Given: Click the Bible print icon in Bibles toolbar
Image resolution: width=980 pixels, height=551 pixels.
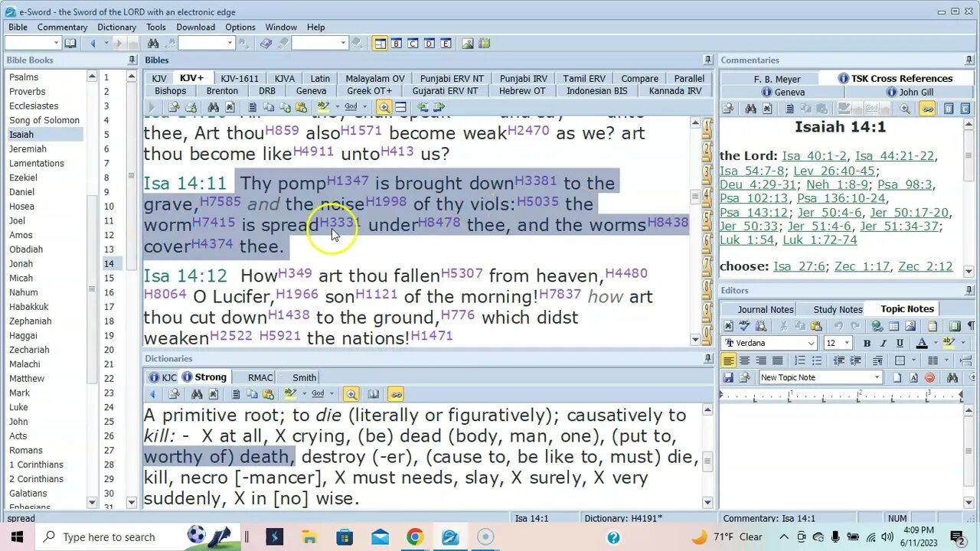Looking at the screenshot, I should coord(191,107).
